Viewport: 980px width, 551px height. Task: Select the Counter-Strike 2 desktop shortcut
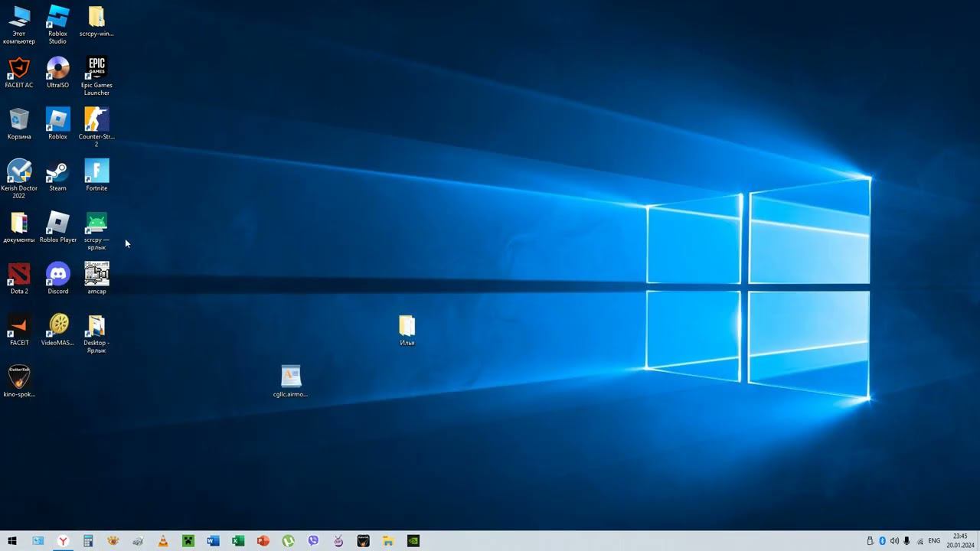pyautogui.click(x=96, y=128)
